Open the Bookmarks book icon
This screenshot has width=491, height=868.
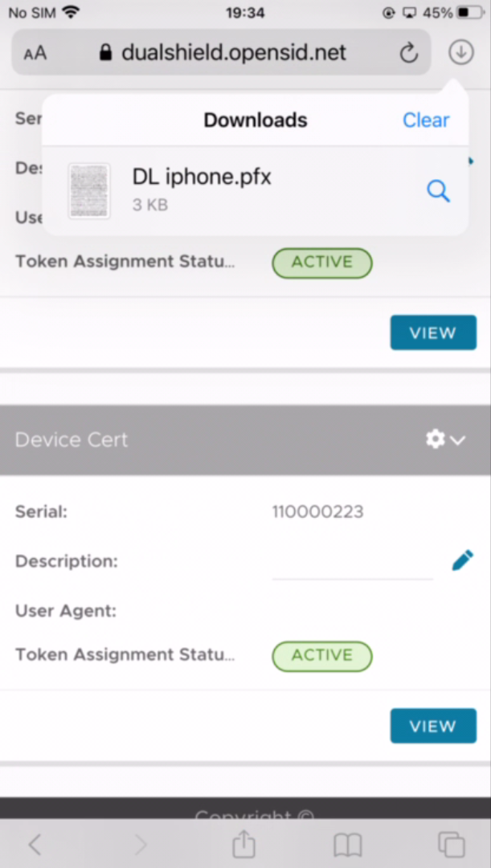347,846
